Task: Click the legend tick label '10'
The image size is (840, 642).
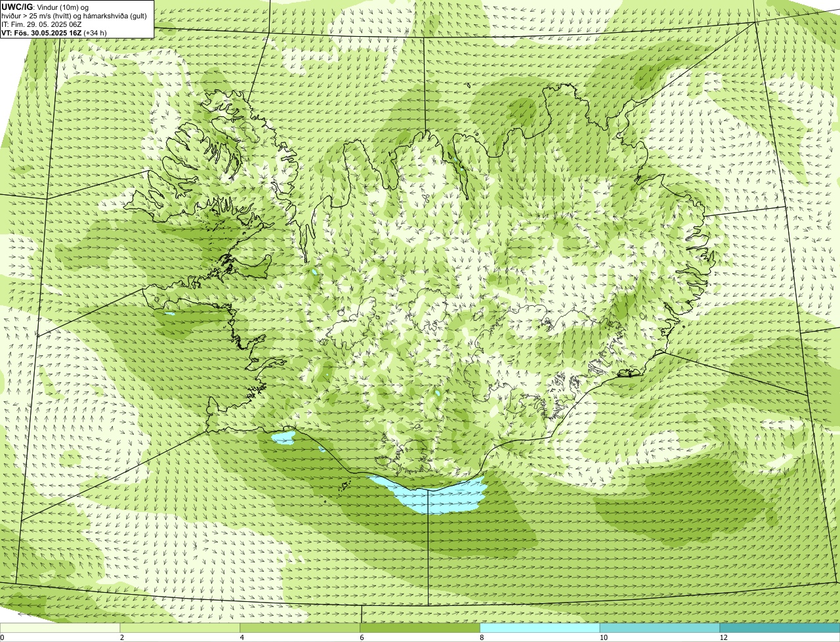Action: 603,637
